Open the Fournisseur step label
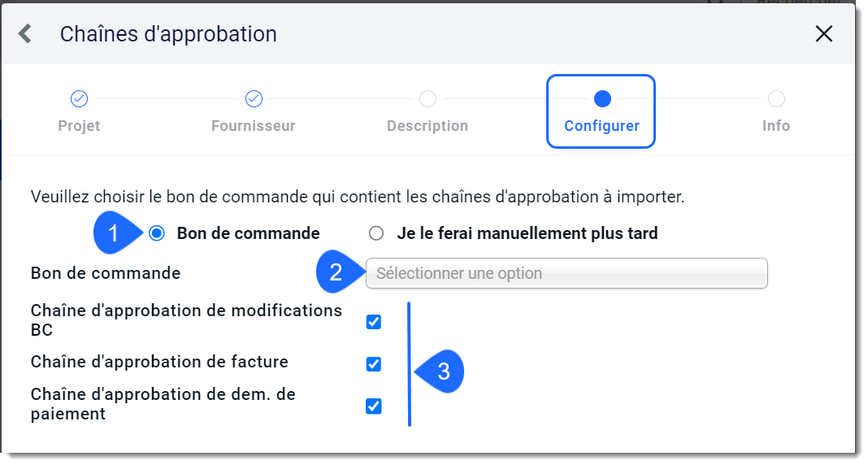868x465 pixels. click(254, 126)
